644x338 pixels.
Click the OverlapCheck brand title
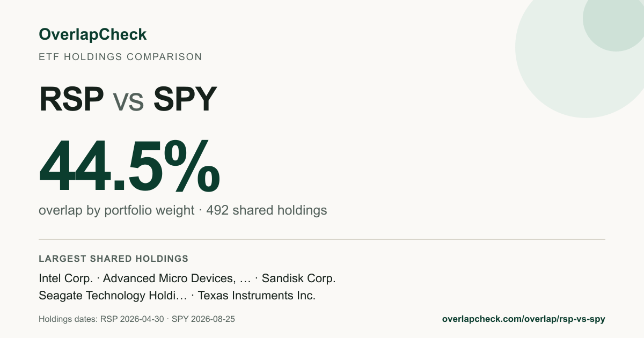click(93, 34)
